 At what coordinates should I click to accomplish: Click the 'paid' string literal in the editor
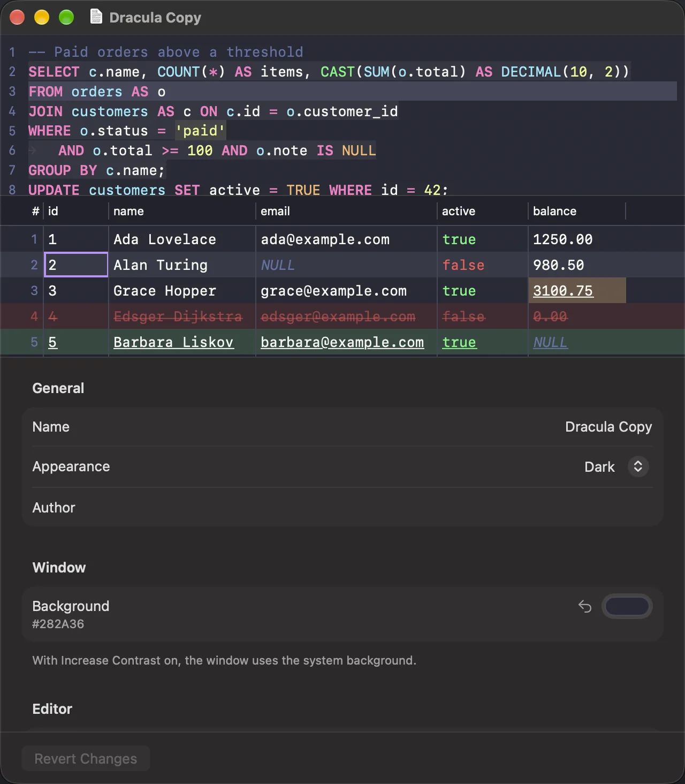(200, 131)
